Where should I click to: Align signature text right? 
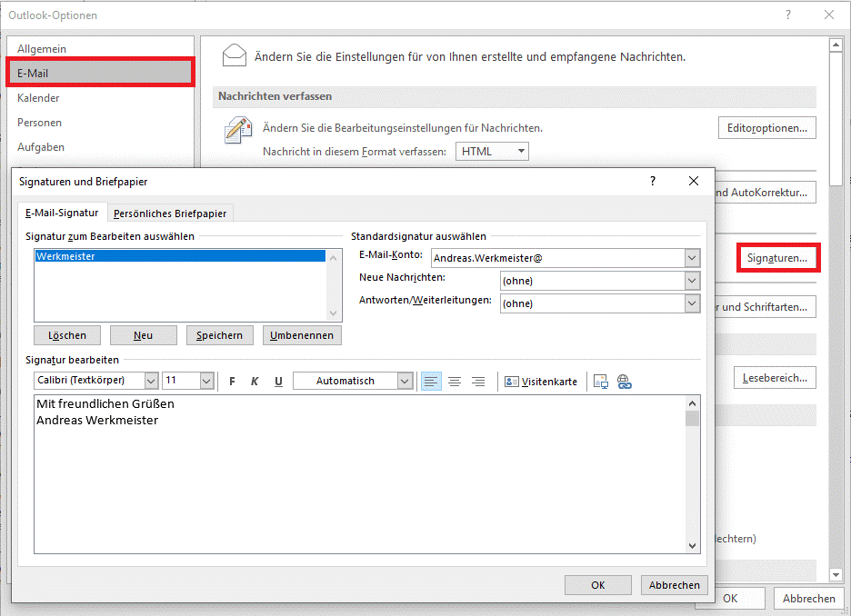click(478, 382)
